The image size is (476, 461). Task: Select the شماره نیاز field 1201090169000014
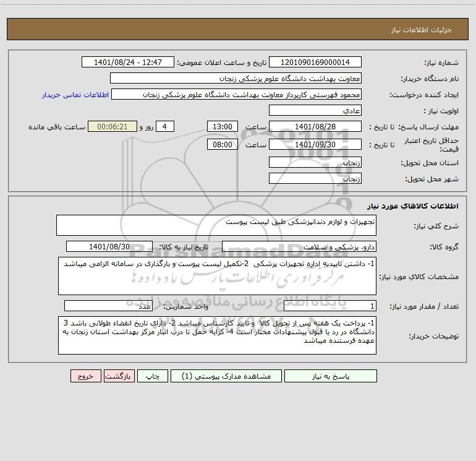pos(315,62)
